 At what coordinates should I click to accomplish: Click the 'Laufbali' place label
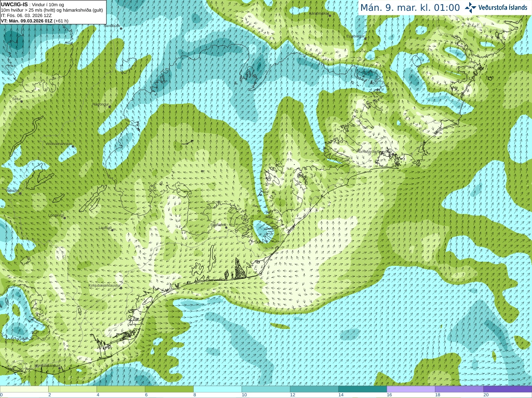[105, 228]
